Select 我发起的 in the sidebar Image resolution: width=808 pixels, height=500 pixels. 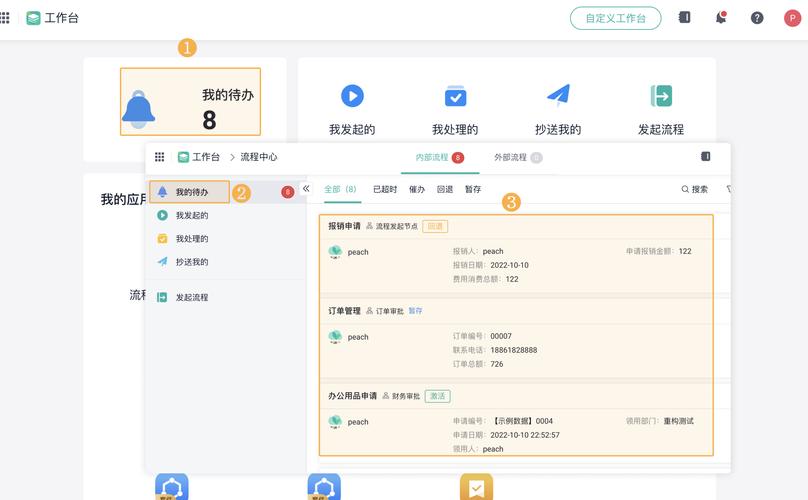coord(192,215)
